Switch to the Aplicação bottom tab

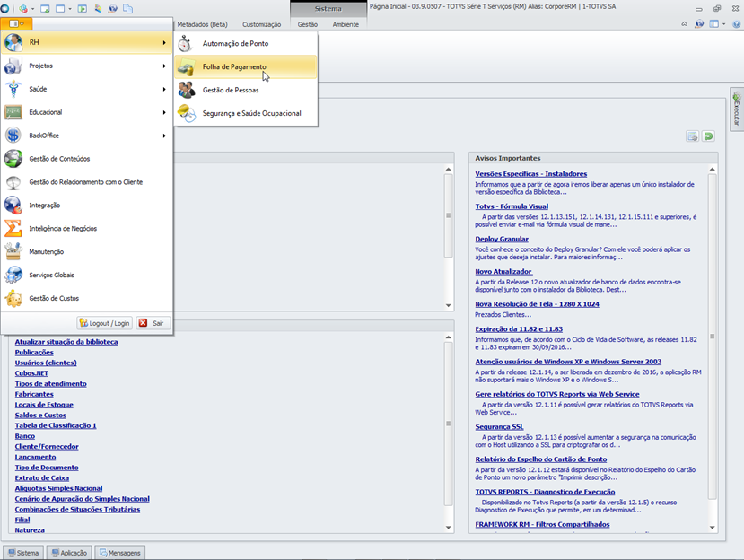(69, 553)
